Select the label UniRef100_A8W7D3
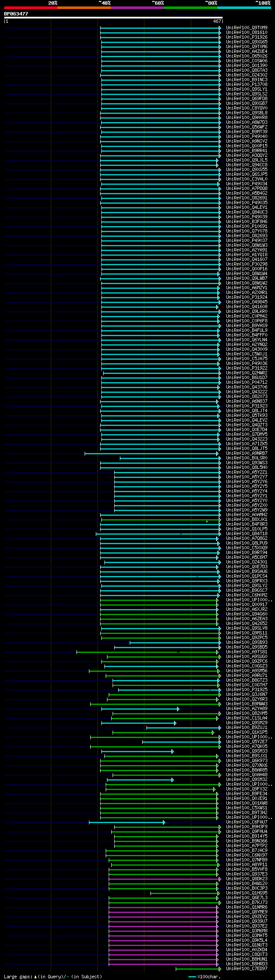This screenshot has height=980, width=275. tap(247, 122)
